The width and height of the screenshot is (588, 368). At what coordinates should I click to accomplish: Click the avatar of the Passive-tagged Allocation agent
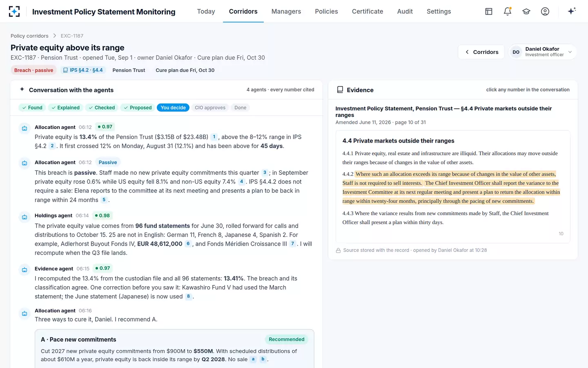click(x=24, y=164)
